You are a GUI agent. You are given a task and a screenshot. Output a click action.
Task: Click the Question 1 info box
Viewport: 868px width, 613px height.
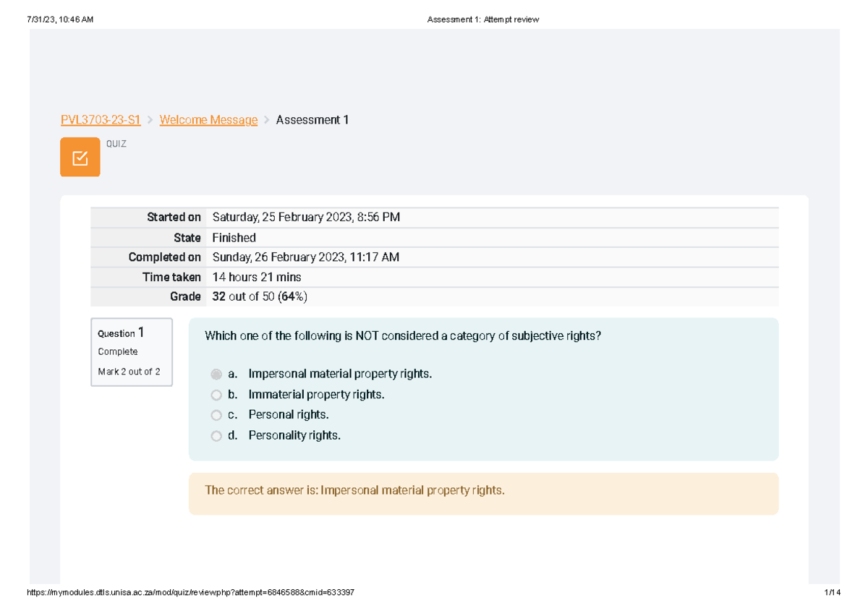click(132, 352)
